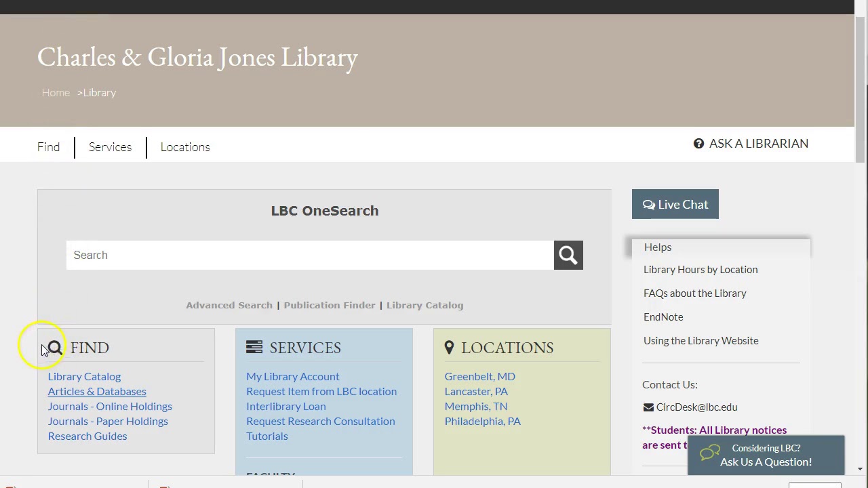
Task: Click the FIND section magnifier icon
Action: pos(56,348)
